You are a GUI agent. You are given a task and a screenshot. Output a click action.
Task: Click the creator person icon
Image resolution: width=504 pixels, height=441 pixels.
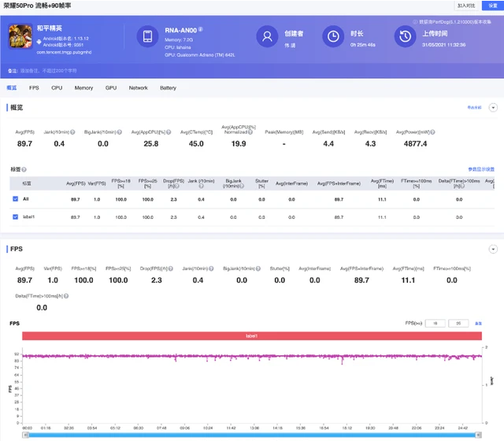(x=267, y=36)
